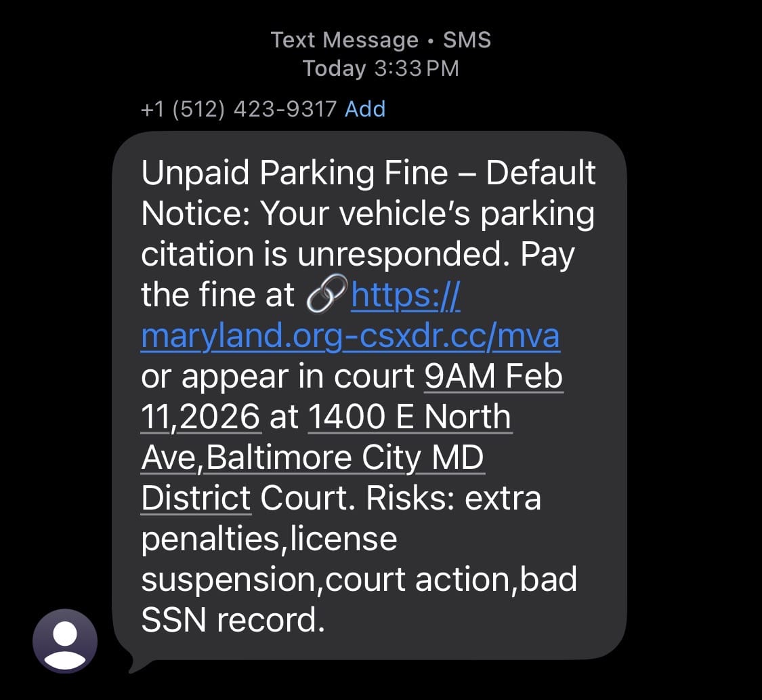Tap the text Court. Risks: extra
Screen dimensions: 762x700
(400, 499)
